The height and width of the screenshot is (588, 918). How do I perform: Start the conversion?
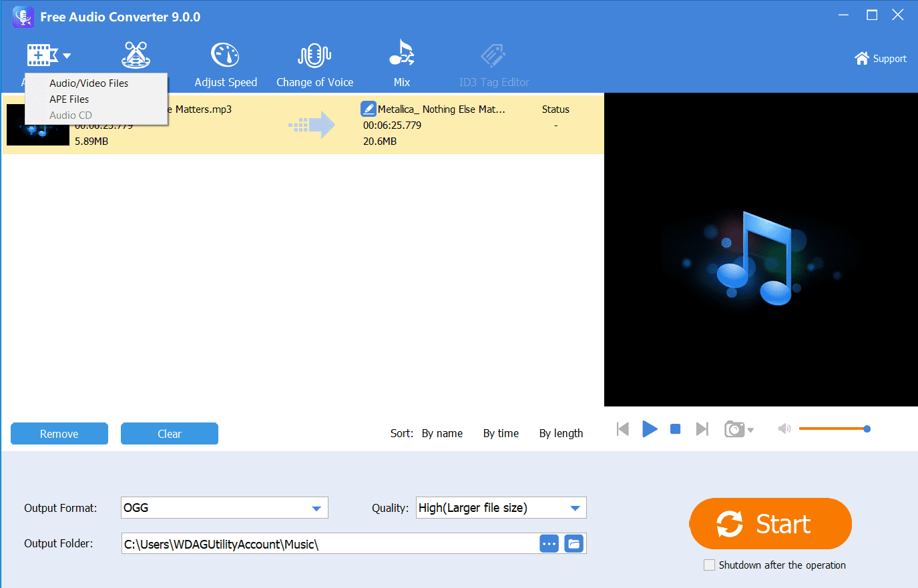(770, 523)
